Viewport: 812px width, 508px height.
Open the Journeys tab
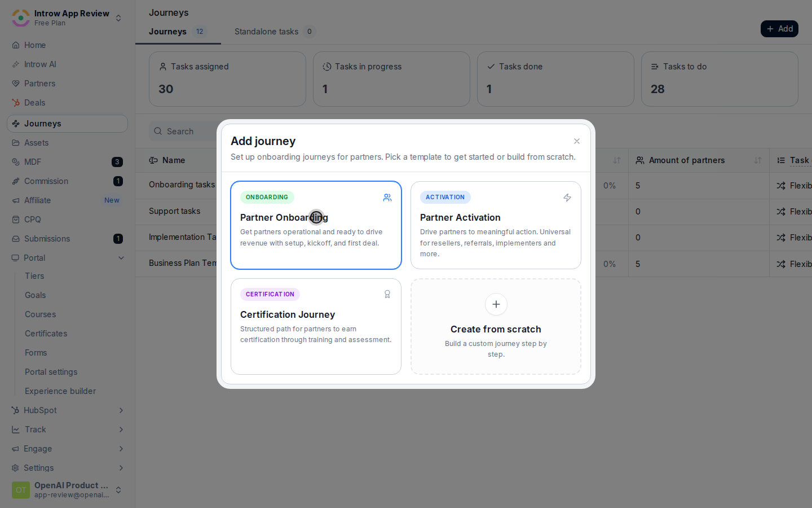178,32
